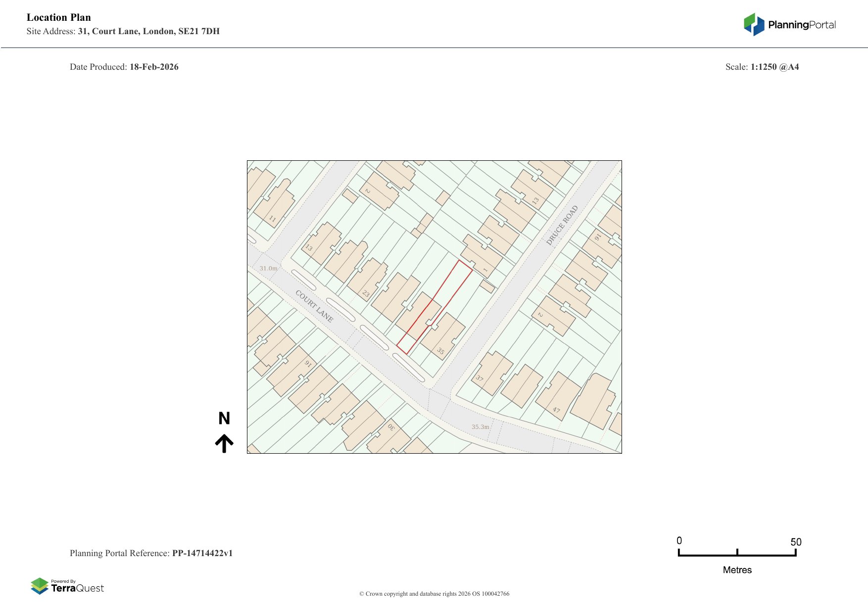This screenshot has height=614, width=868.
Task: Click the bold N compass letter
Action: [224, 419]
